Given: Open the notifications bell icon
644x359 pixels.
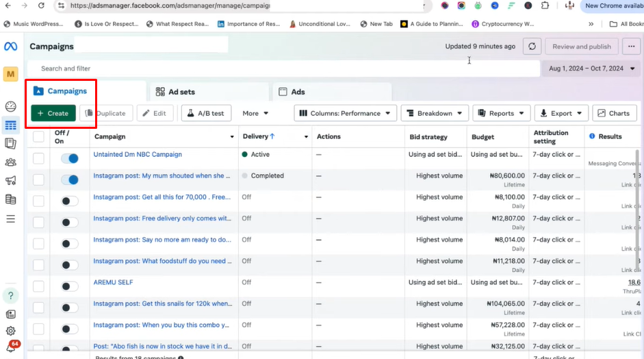Looking at the screenshot, I should point(10,348).
